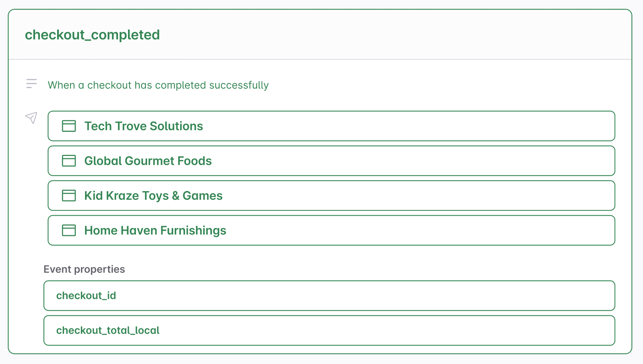This screenshot has width=643, height=364.
Task: Click the paper plane send icon
Action: (x=31, y=118)
